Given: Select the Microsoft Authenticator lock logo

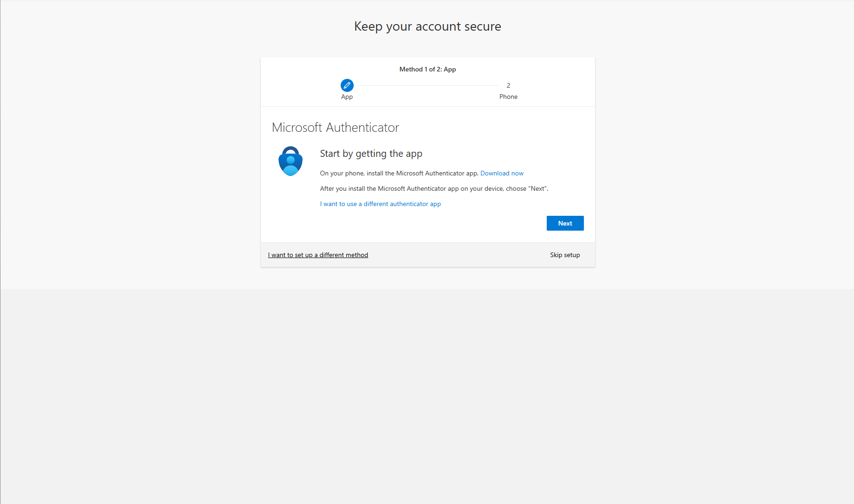Looking at the screenshot, I should point(290,161).
